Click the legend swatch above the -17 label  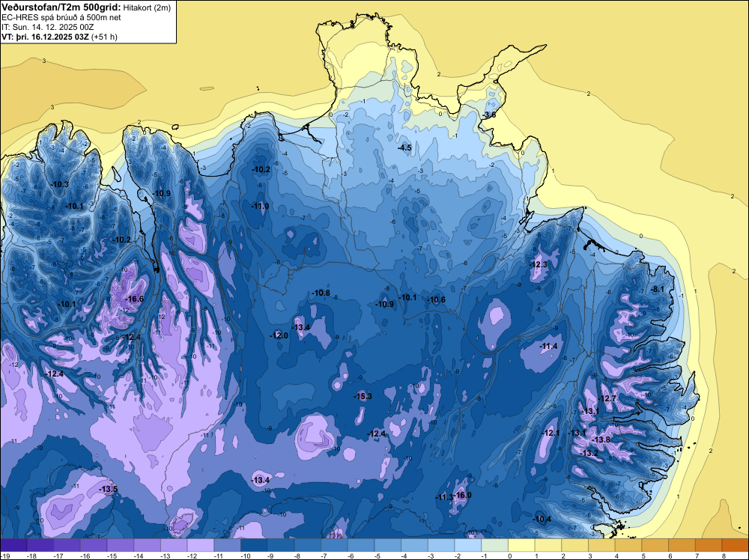click(x=67, y=545)
